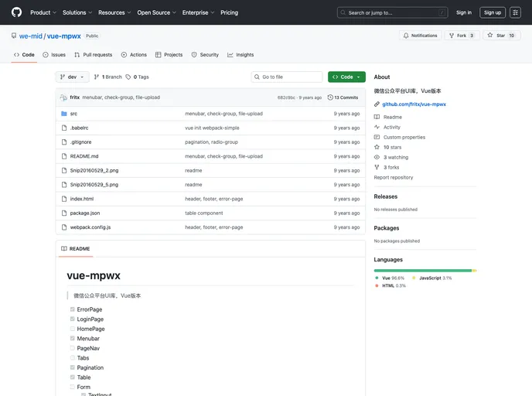Expand the Product menu dropdown
532x396 pixels.
(x=43, y=12)
